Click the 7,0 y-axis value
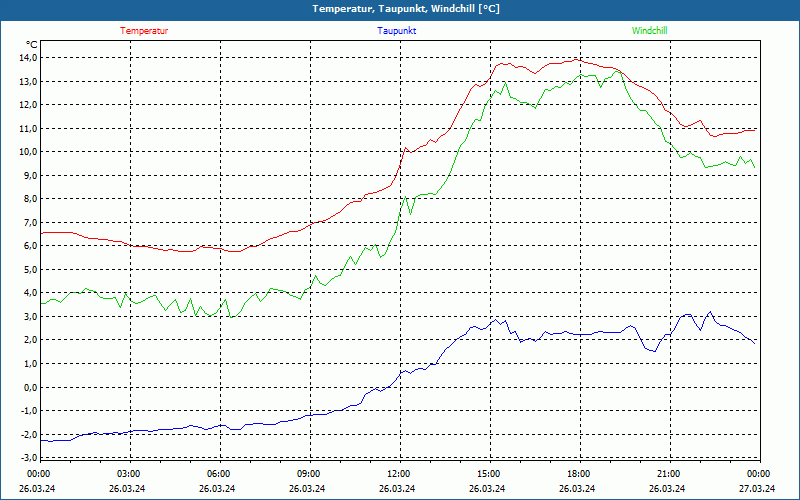The width and height of the screenshot is (800, 500). 31,222
